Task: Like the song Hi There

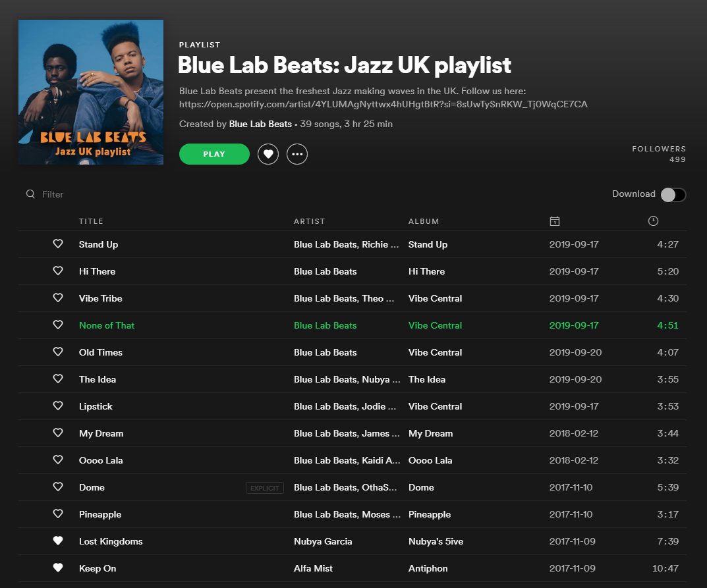Action: 58,271
